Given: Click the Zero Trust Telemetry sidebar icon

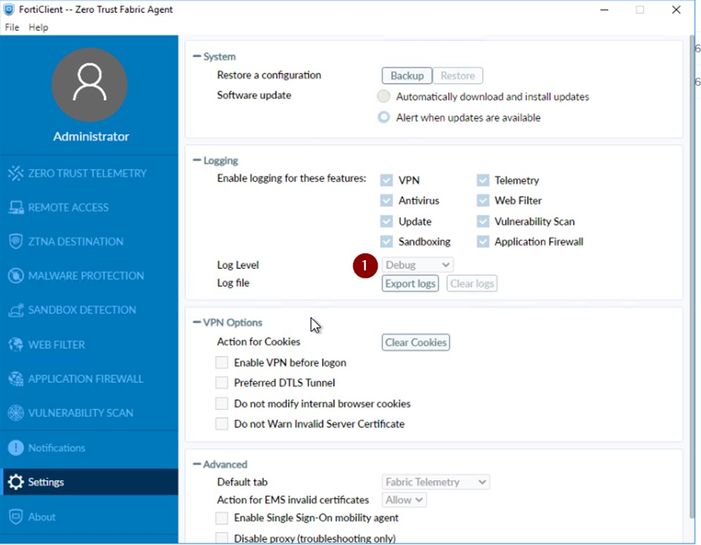Looking at the screenshot, I should pos(16,173).
